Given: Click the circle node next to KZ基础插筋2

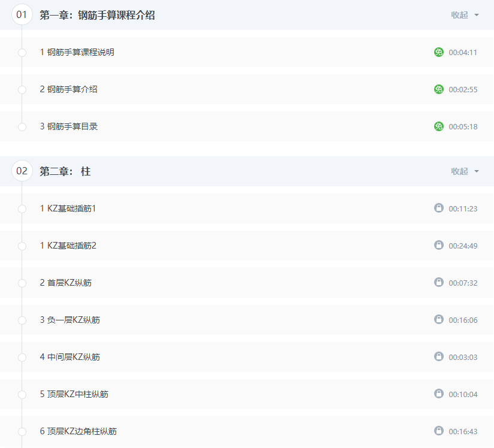Looking at the screenshot, I should coord(22,245).
